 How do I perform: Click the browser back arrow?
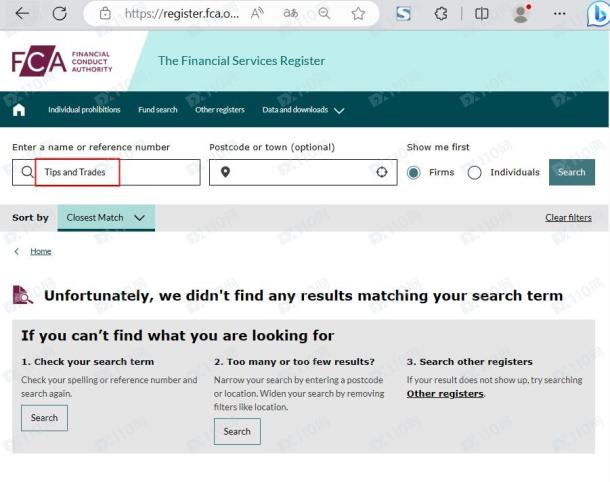pos(22,14)
